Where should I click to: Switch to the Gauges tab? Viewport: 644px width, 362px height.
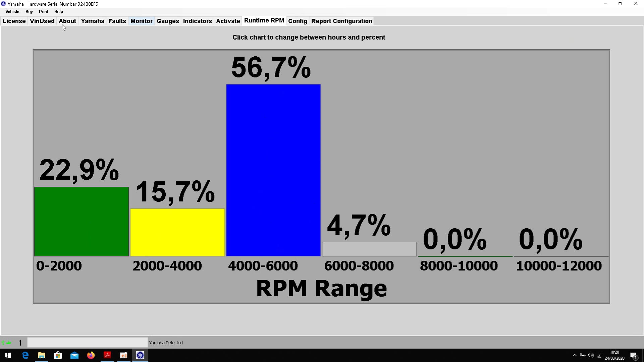(168, 21)
